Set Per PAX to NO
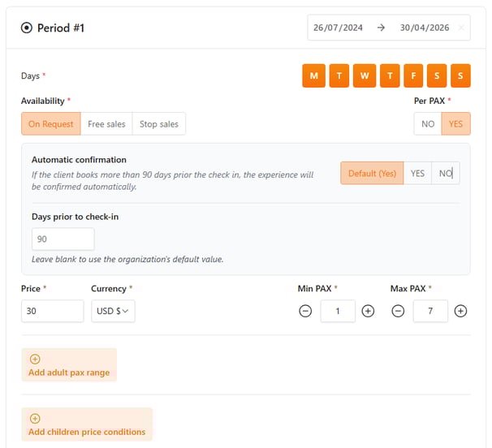492x448 pixels. (x=428, y=124)
